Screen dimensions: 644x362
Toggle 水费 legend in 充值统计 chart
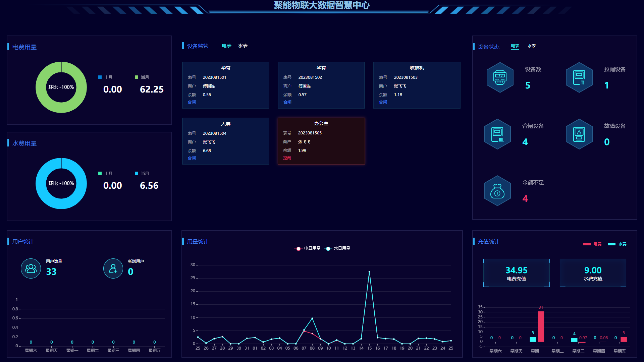tap(618, 244)
